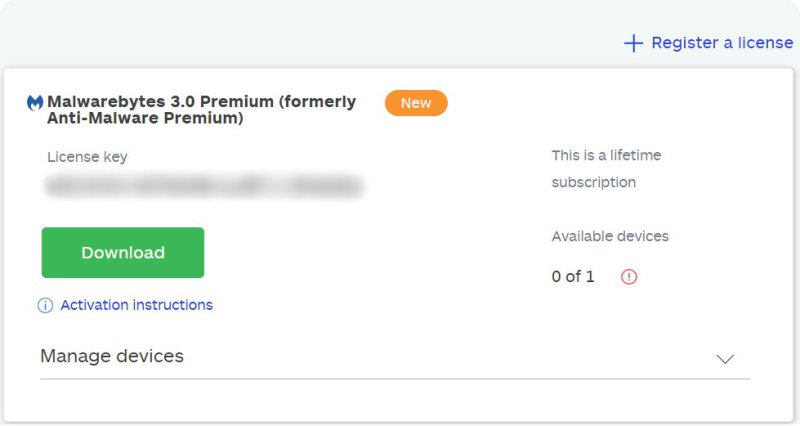Click the Anti-Malware Premium subtitle line
Image resolution: width=800 pixels, height=426 pixels.
click(x=145, y=119)
